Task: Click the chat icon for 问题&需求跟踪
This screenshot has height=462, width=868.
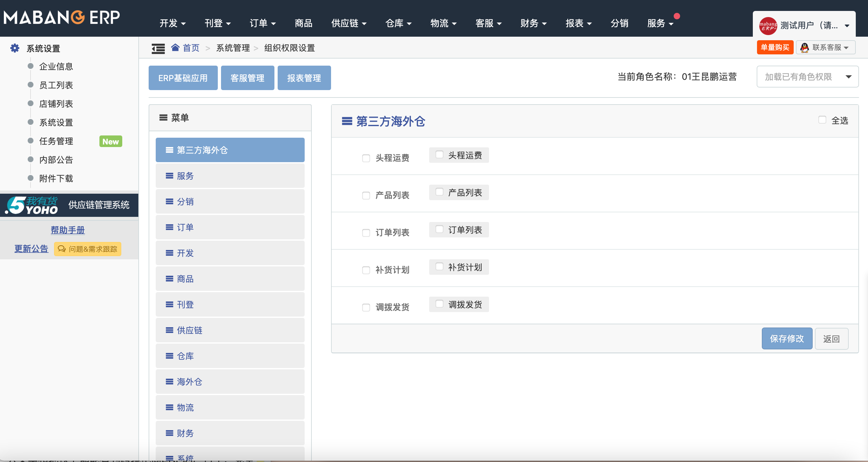Action: pyautogui.click(x=62, y=249)
